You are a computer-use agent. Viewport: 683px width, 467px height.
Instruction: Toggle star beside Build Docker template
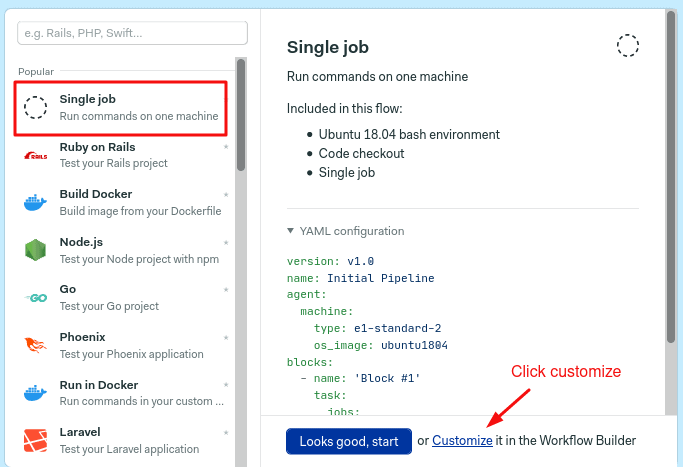(226, 195)
